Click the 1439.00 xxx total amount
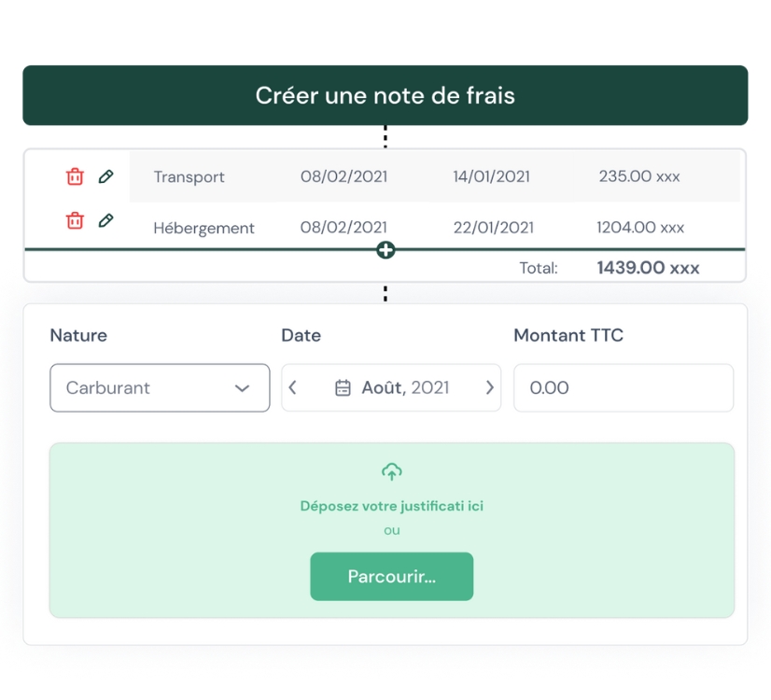This screenshot has width=771, height=700. [x=648, y=268]
